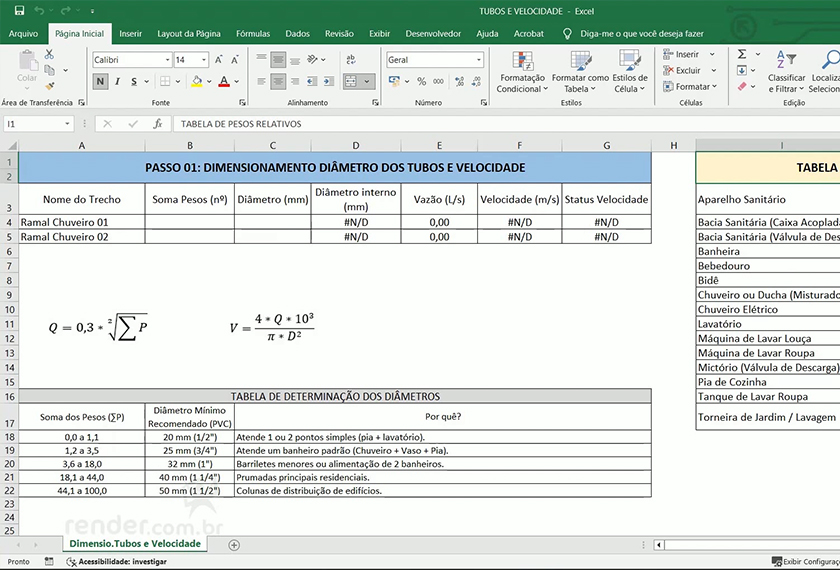Click the Merge and Center icon
840x570 pixels.
coord(352,81)
